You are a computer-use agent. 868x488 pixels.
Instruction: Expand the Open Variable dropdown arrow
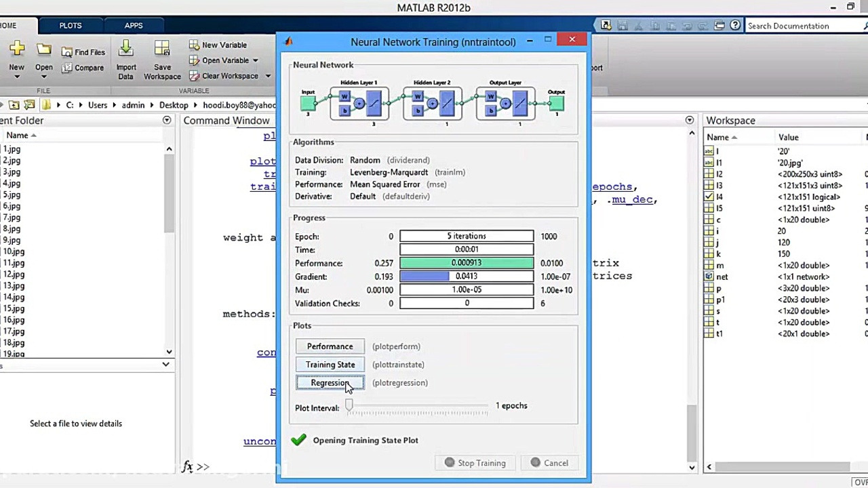pyautogui.click(x=255, y=60)
